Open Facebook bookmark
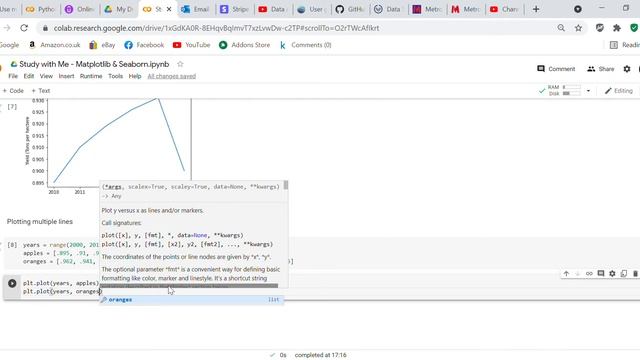640x360 pixels. click(144, 45)
